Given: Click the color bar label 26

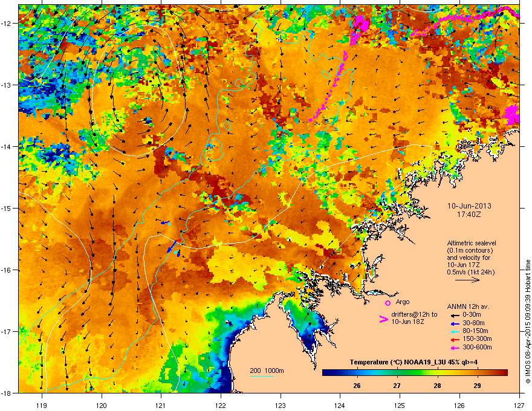Looking at the screenshot, I should tap(357, 386).
